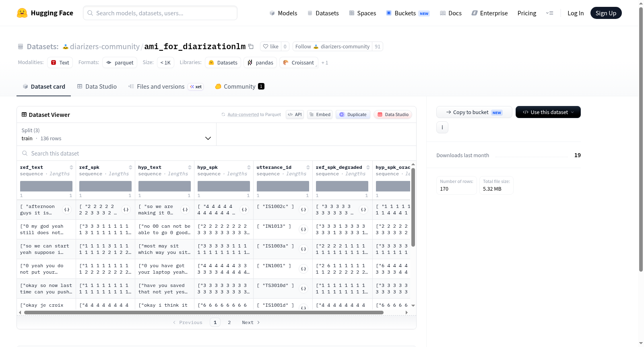Switch to Files and versions tab
Viewport: 644px width, 347px height.
click(x=166, y=87)
